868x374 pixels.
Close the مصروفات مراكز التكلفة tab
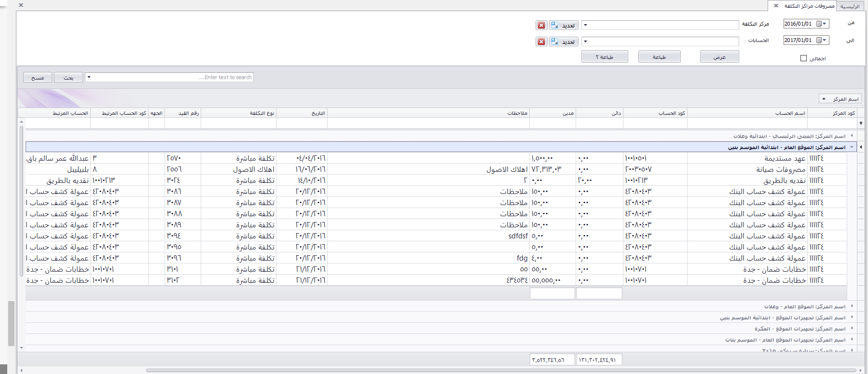[x=776, y=6]
